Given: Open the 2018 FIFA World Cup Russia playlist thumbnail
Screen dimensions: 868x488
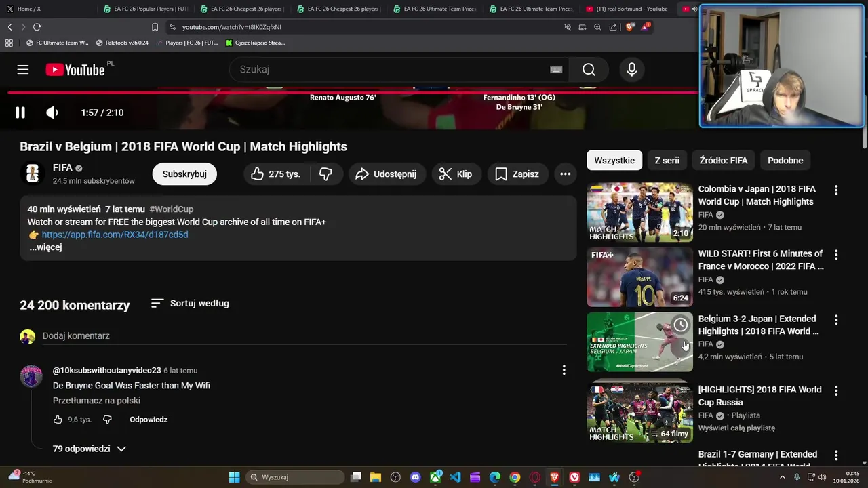Looking at the screenshot, I should (x=639, y=413).
